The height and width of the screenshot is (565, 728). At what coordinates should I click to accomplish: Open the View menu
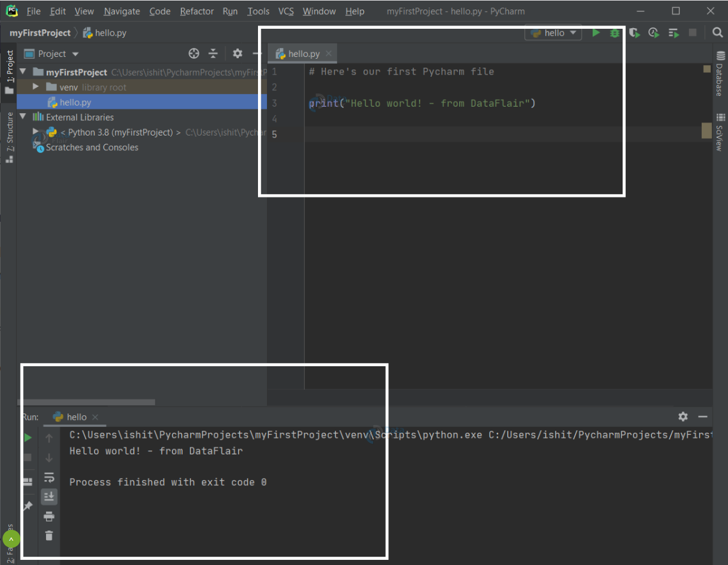pos(84,11)
